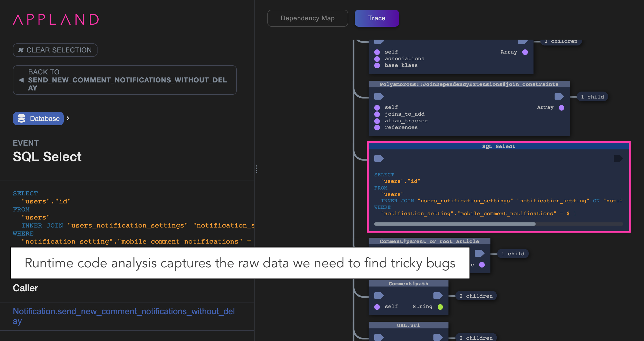The image size is (644, 341).
Task: Click the output flag icon on the URL.url node
Action: (438, 337)
